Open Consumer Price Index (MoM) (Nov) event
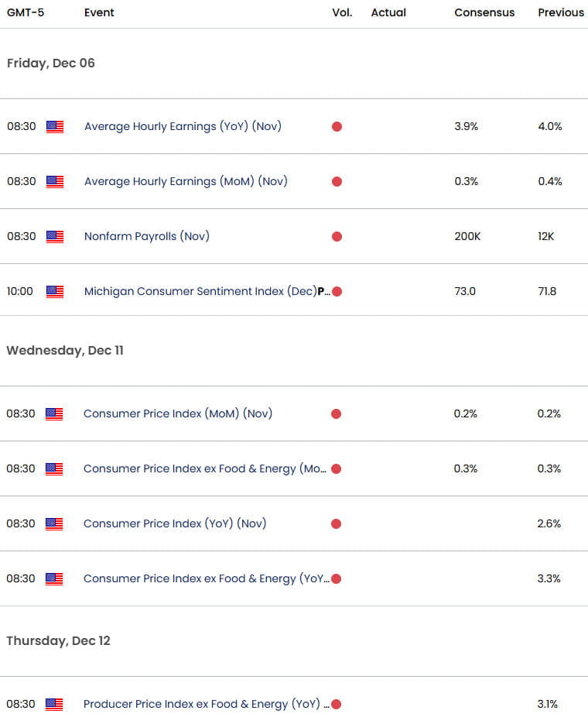 (177, 413)
